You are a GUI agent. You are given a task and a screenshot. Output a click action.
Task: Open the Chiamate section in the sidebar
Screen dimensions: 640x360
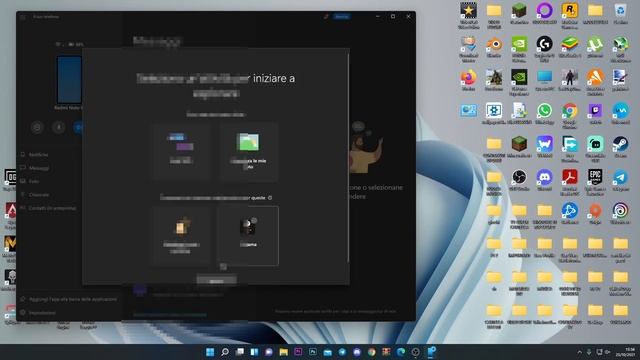[x=39, y=195]
